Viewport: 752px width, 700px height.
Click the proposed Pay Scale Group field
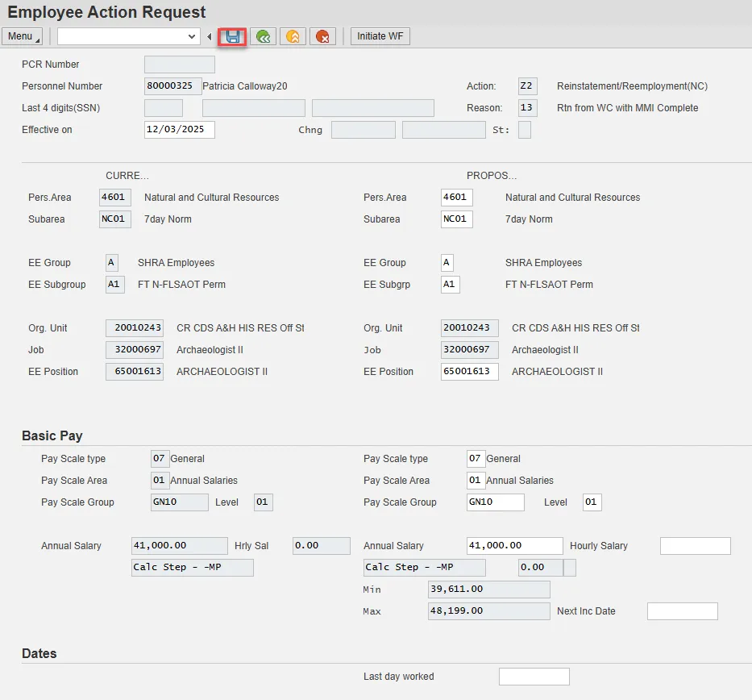495,502
